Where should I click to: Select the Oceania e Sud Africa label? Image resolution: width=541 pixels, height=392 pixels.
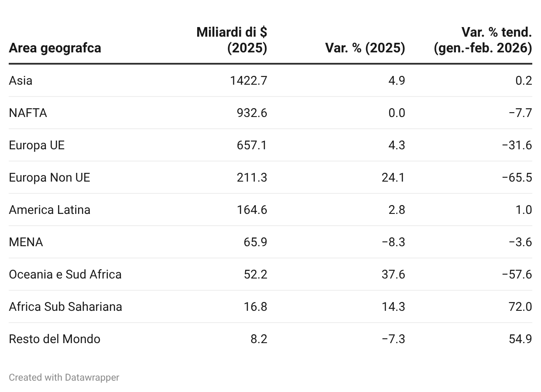click(65, 274)
